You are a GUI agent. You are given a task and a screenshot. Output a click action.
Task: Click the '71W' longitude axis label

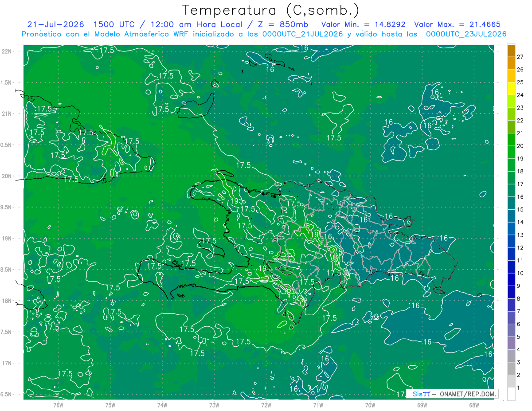[318, 404]
